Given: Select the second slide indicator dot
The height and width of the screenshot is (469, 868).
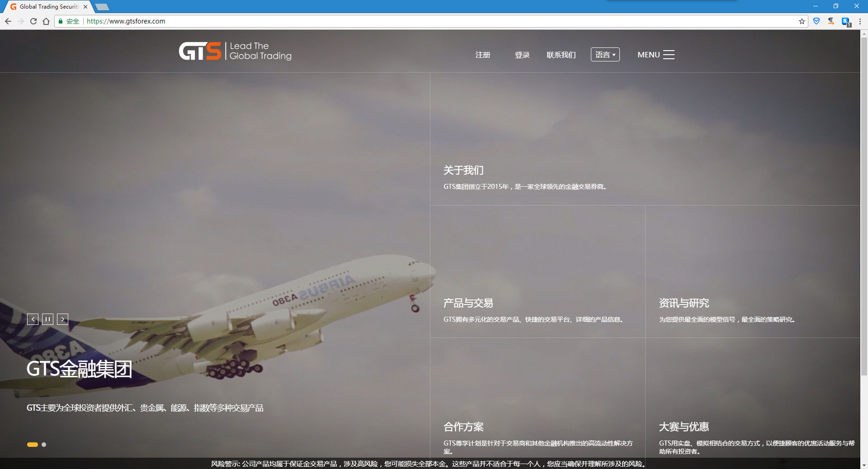Looking at the screenshot, I should [x=44, y=445].
